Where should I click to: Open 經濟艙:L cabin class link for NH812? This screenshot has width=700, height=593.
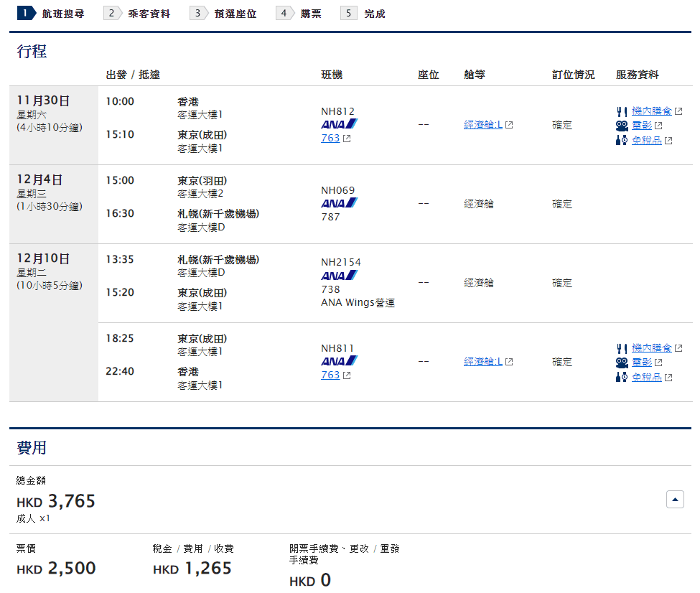[x=483, y=125]
